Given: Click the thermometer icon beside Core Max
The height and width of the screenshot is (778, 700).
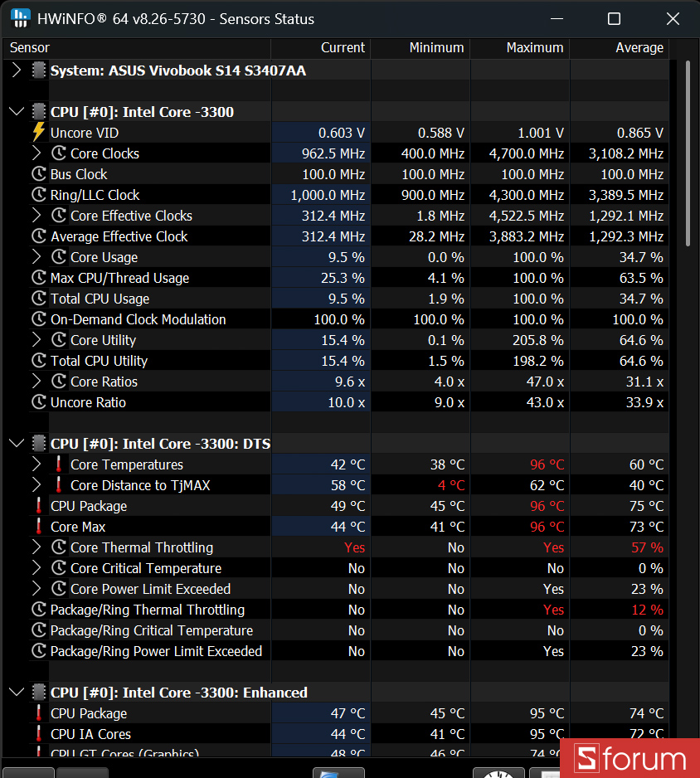Looking at the screenshot, I should [39, 527].
